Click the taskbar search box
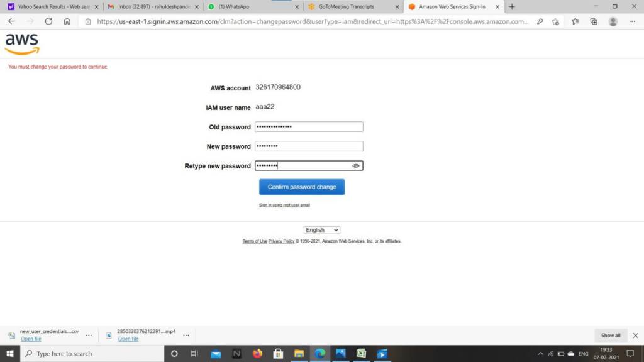The height and width of the screenshot is (362, 644). (92, 353)
